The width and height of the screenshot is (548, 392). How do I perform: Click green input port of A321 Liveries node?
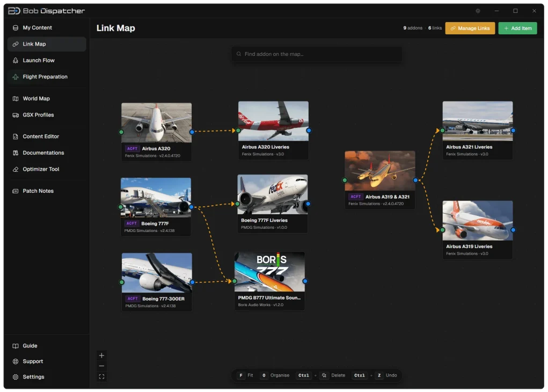click(443, 130)
